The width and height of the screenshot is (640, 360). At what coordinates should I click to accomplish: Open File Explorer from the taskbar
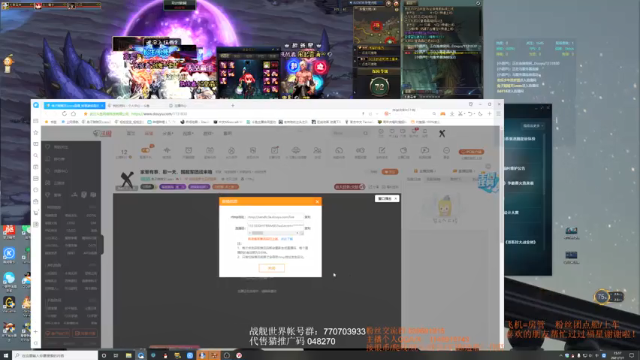(129, 356)
